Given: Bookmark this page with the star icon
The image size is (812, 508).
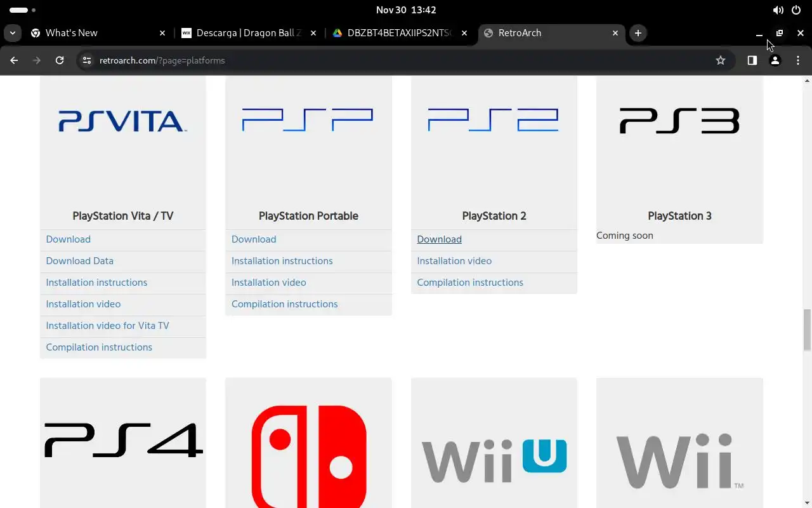Looking at the screenshot, I should point(721,60).
